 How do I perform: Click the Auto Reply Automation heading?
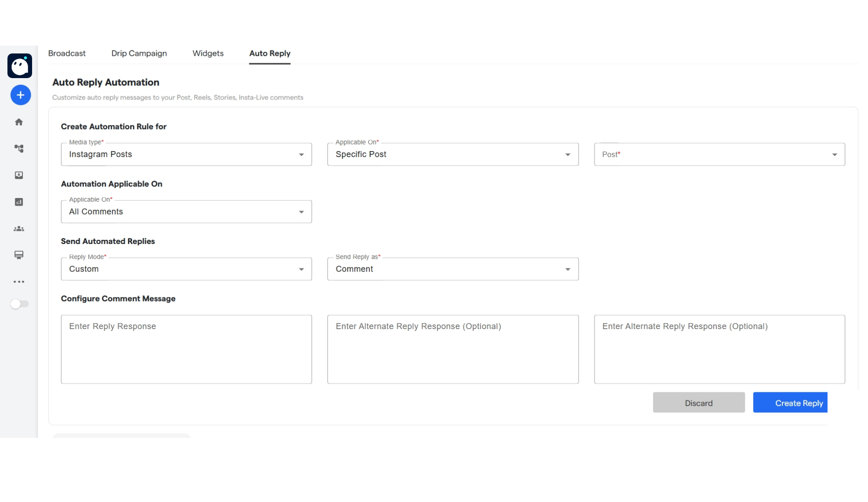[x=106, y=82]
